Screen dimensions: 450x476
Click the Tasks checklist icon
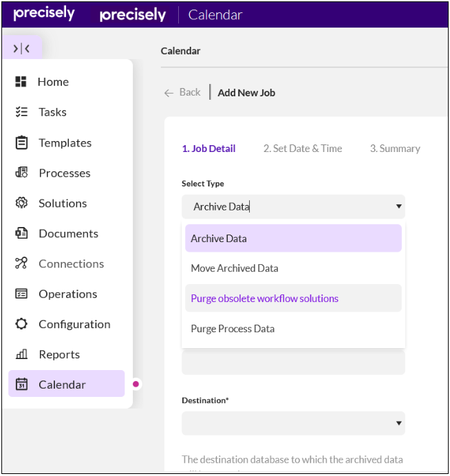tap(21, 111)
